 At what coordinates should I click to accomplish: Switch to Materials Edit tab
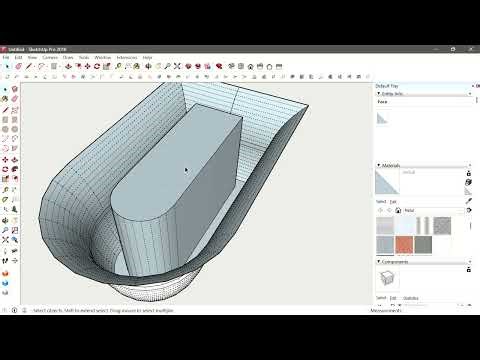tap(393, 202)
